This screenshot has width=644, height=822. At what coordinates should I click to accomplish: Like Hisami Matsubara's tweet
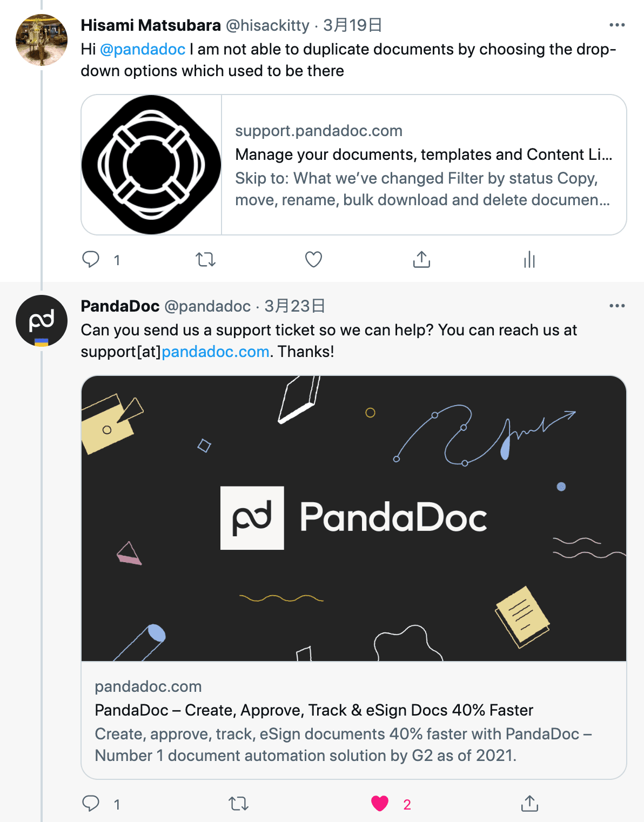coord(313,260)
